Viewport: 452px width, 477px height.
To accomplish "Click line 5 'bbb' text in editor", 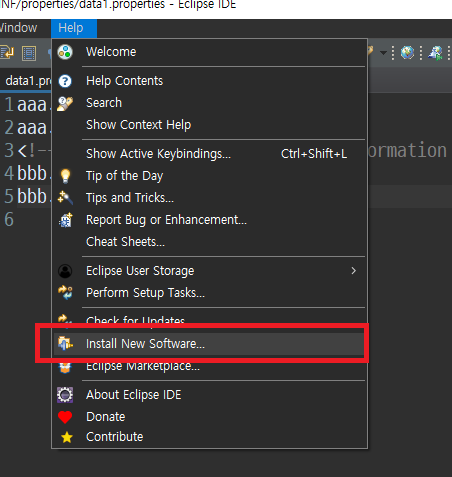I will tap(32, 196).
